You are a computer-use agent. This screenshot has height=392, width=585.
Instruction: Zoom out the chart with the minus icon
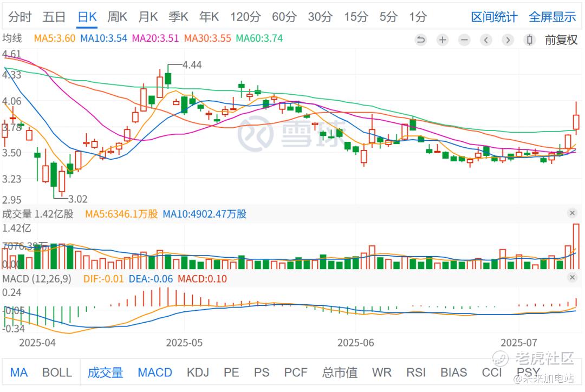coord(464,40)
